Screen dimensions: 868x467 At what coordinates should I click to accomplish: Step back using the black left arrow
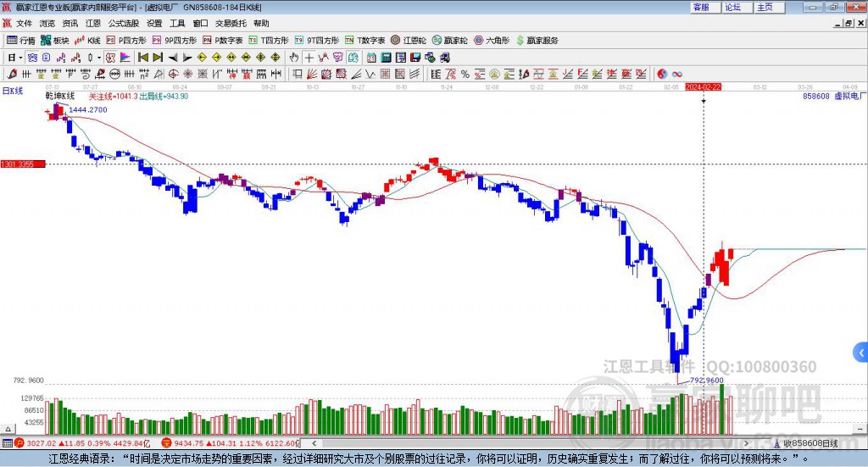173,58
